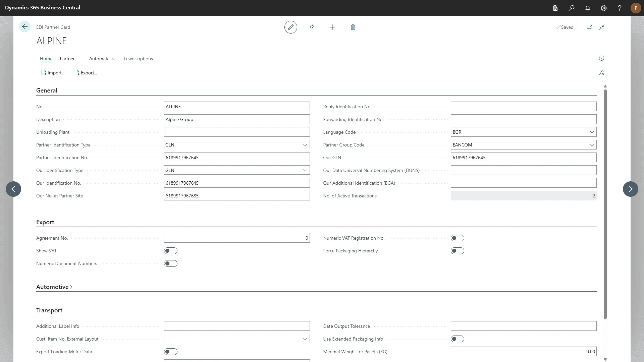Toggle Export Loading Meter Data switch
The image size is (644, 362).
click(x=171, y=352)
